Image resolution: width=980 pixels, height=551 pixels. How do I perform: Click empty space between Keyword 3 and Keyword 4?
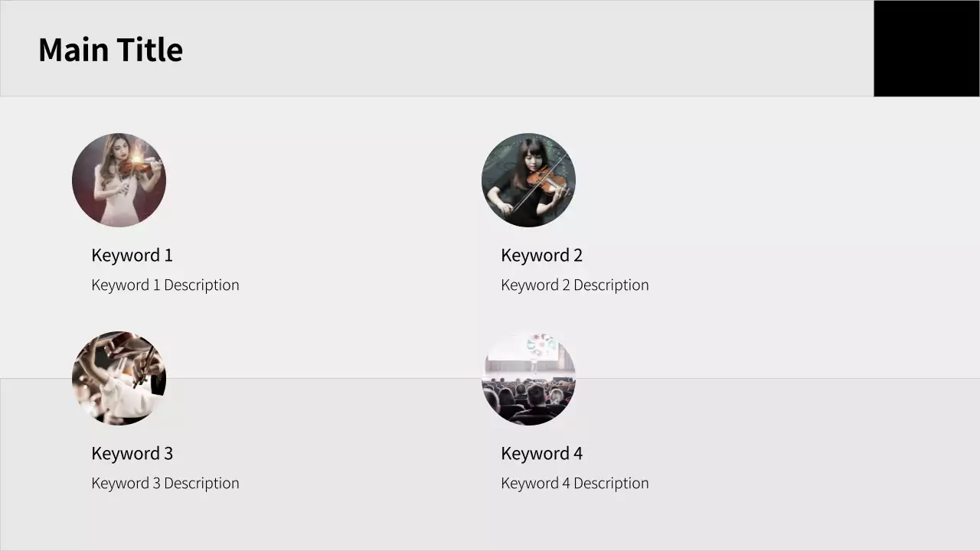[x=337, y=454]
